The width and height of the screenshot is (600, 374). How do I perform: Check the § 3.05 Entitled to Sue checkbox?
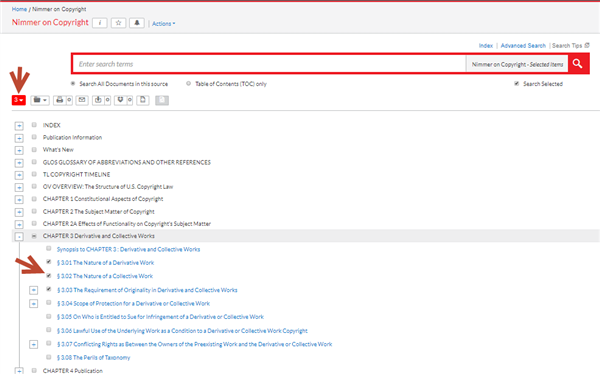pos(49,316)
